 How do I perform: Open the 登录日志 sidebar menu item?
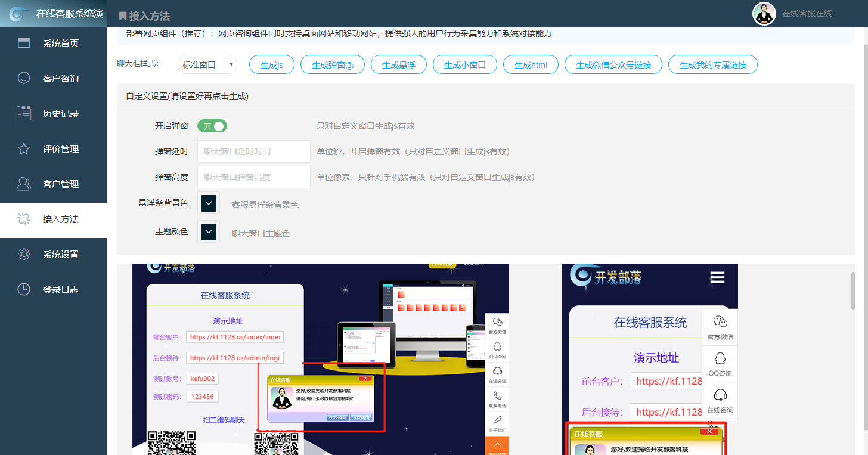point(54,289)
